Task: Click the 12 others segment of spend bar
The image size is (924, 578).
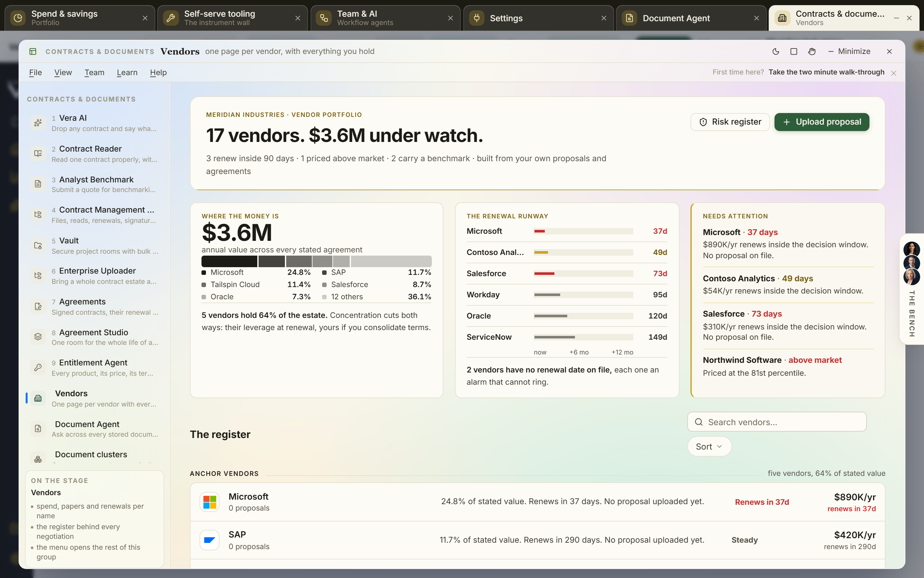Action: pyautogui.click(x=391, y=261)
